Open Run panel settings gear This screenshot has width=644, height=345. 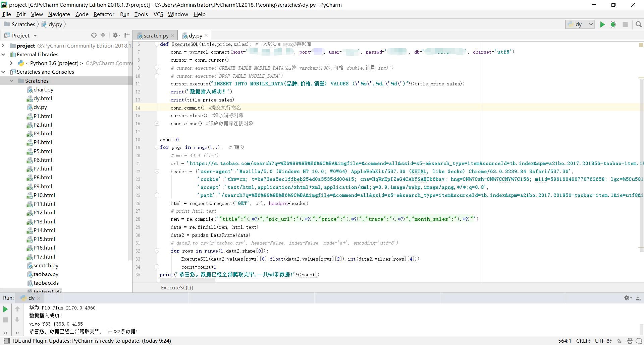pyautogui.click(x=627, y=298)
